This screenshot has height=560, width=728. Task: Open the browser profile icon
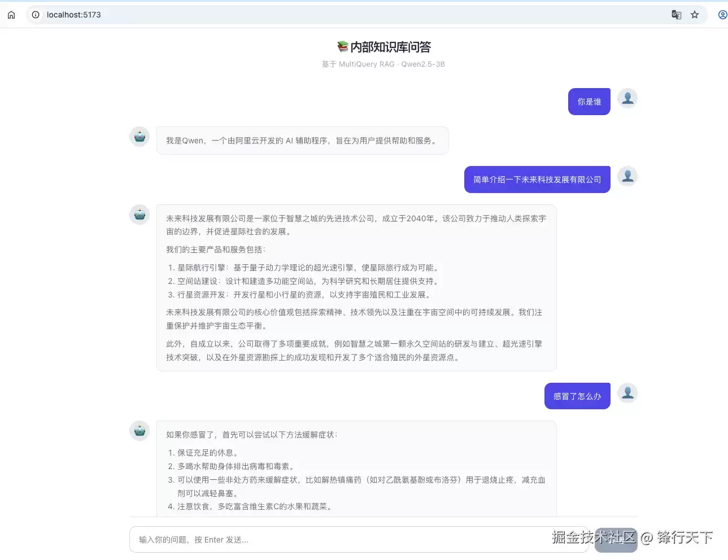722,15
